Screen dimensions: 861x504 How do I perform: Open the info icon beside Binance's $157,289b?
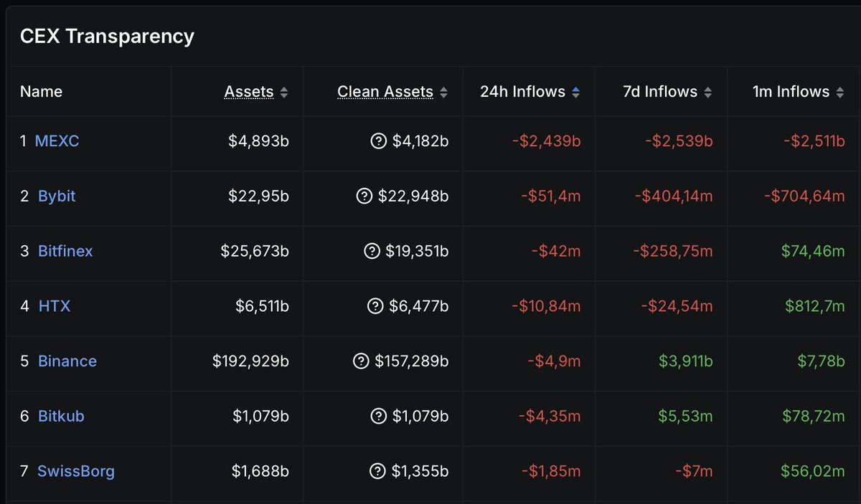coord(362,361)
